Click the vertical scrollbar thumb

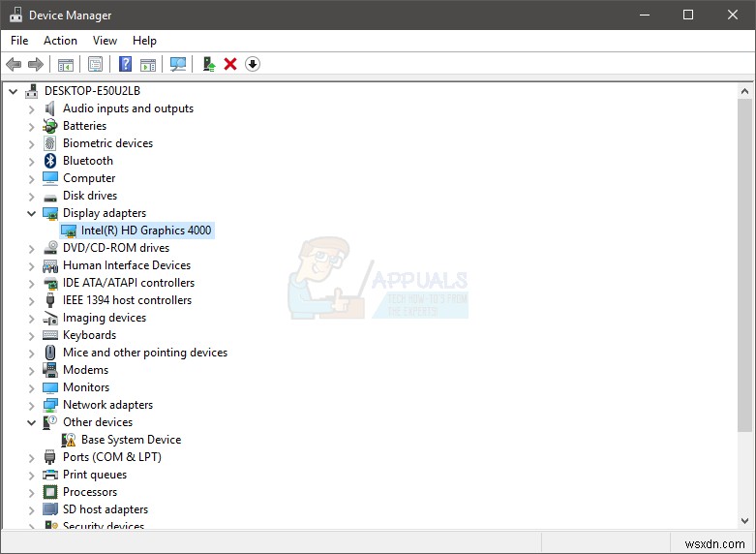coord(744,265)
